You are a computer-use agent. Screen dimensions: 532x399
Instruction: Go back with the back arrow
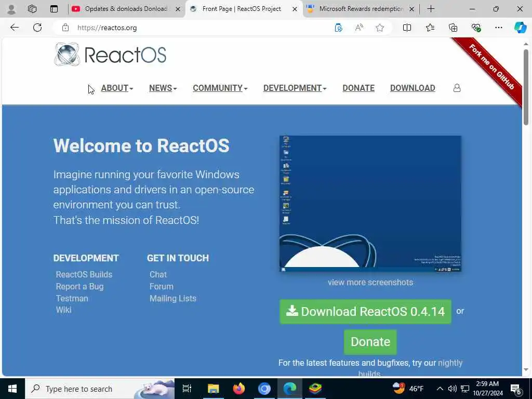pos(15,28)
